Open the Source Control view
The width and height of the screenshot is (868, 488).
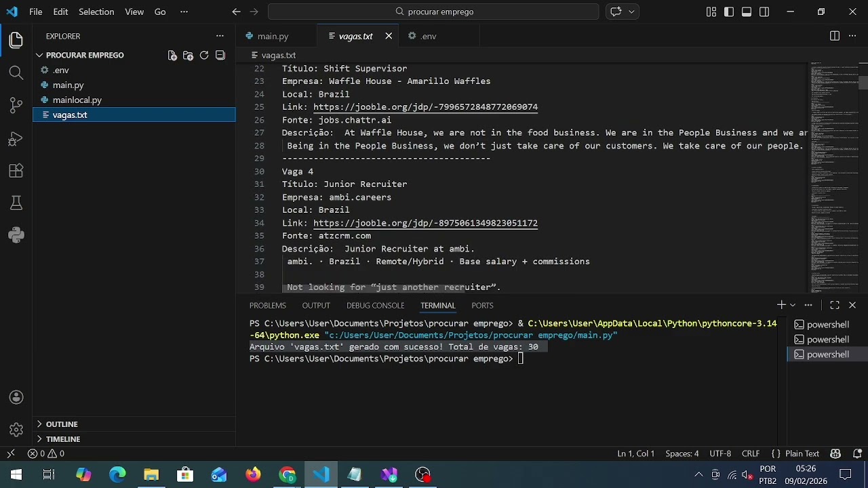16,105
